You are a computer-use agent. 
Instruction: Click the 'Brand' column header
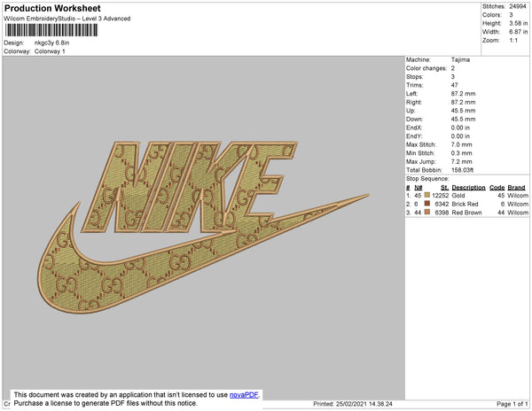click(x=516, y=188)
